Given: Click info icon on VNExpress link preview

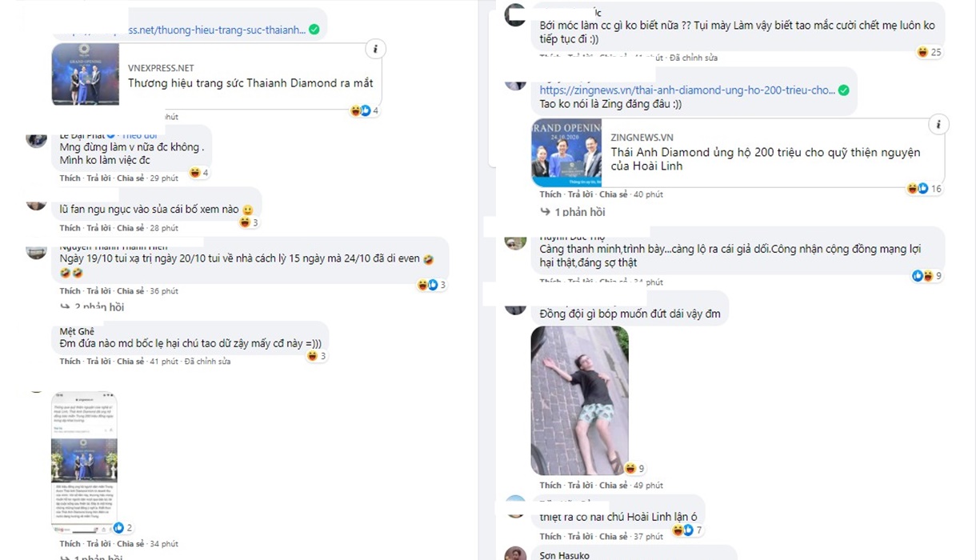Looking at the screenshot, I should pyautogui.click(x=374, y=50).
